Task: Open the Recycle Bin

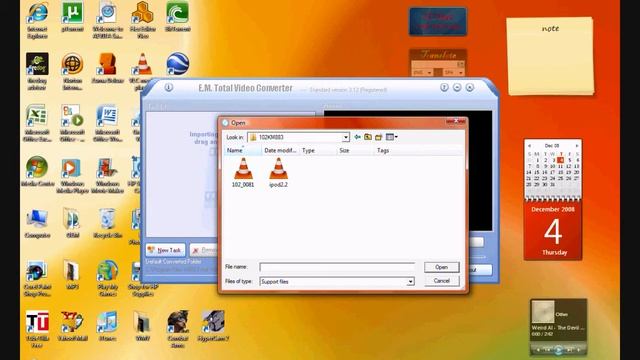Action: [x=107, y=223]
